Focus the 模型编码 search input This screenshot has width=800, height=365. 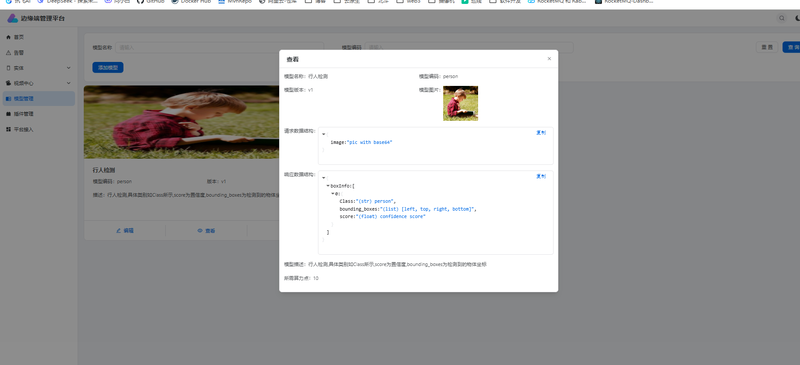pos(469,47)
